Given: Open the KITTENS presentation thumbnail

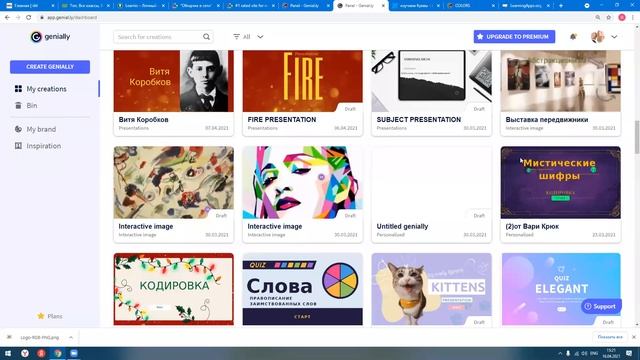Looking at the screenshot, I should (x=431, y=289).
